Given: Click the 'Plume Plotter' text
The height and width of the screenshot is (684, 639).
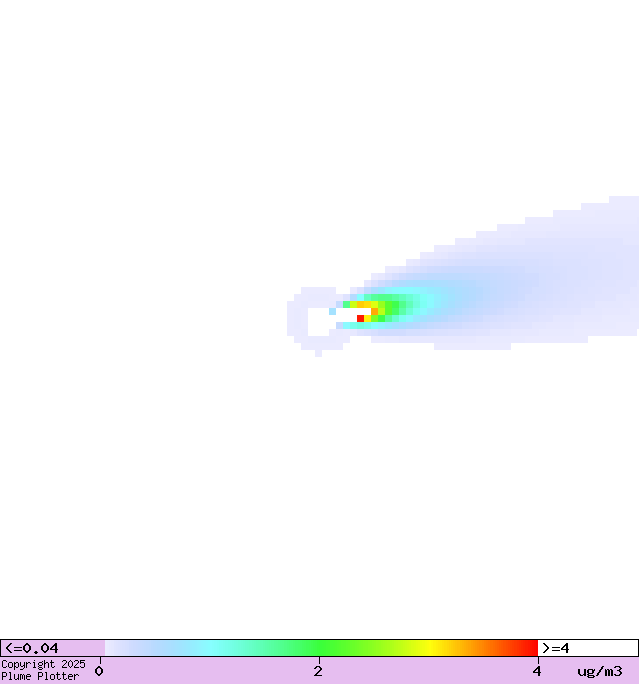Looking at the screenshot, I should click(40, 676).
